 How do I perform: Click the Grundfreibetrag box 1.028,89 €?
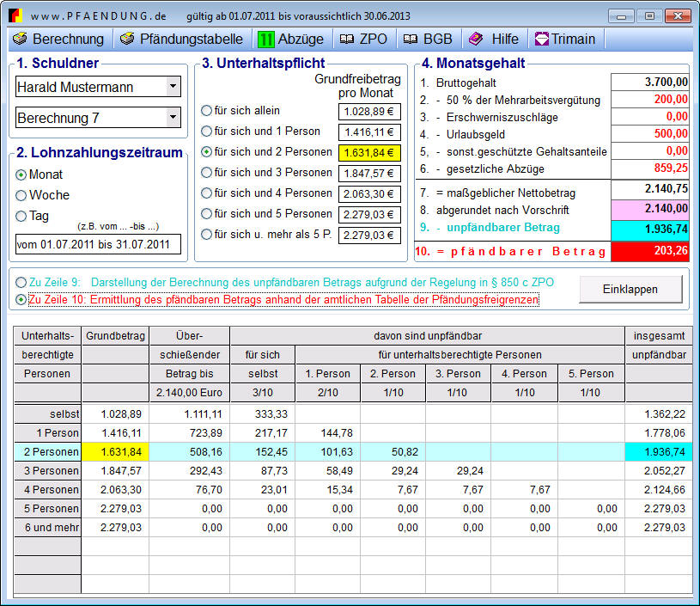[x=369, y=112]
